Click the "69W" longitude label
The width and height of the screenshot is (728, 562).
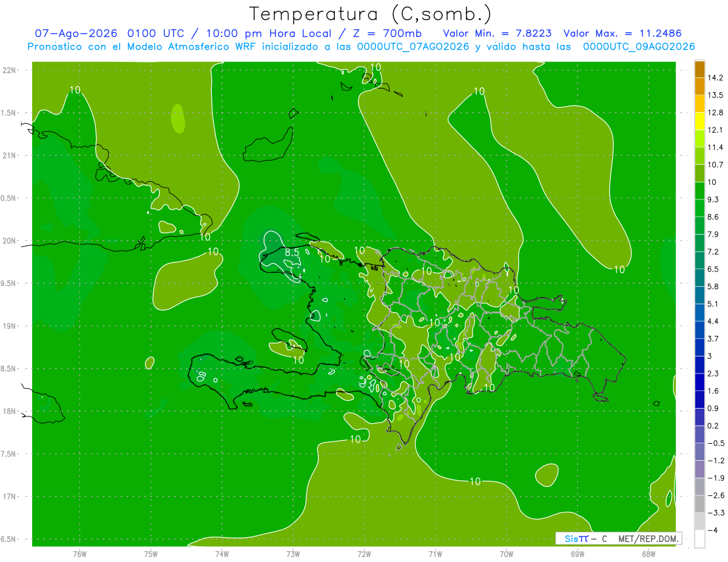(578, 554)
